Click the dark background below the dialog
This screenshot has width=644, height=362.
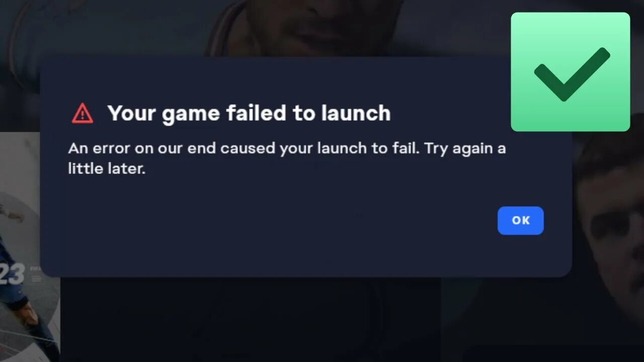click(252, 319)
